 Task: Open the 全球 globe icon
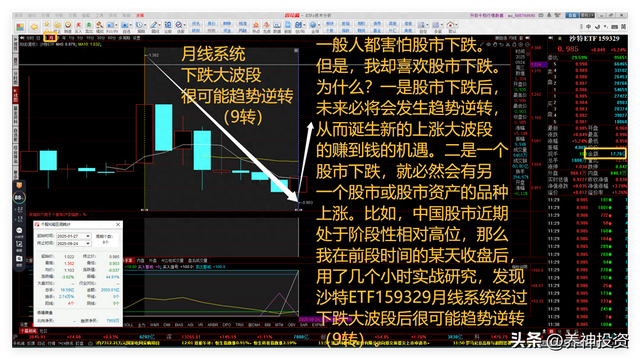[312, 25]
